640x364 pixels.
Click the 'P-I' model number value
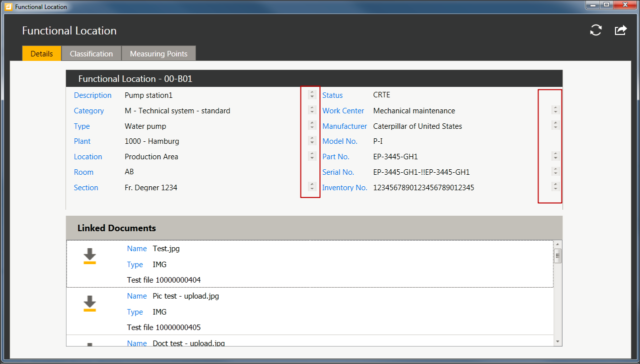(x=378, y=141)
